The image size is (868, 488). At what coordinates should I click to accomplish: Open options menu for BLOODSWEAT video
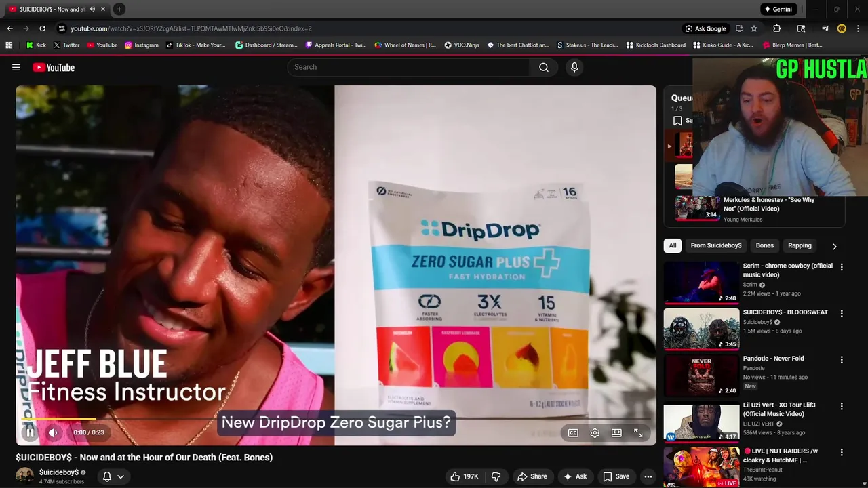pyautogui.click(x=842, y=314)
